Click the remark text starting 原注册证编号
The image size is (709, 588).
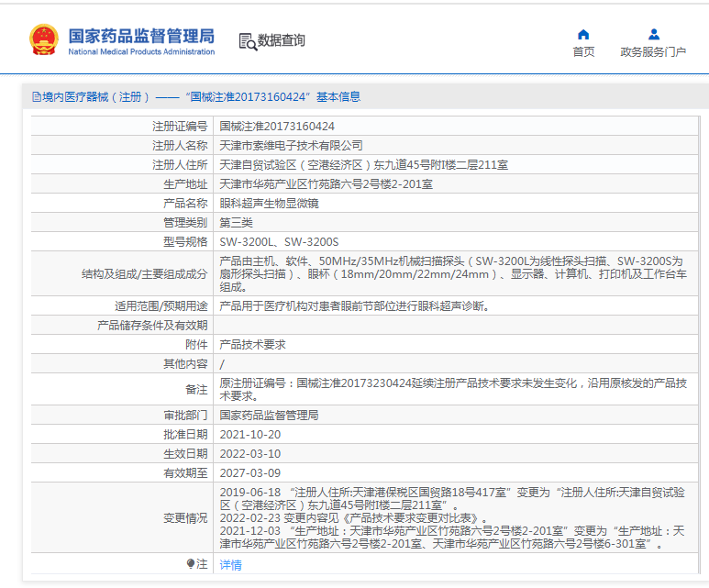click(453, 390)
